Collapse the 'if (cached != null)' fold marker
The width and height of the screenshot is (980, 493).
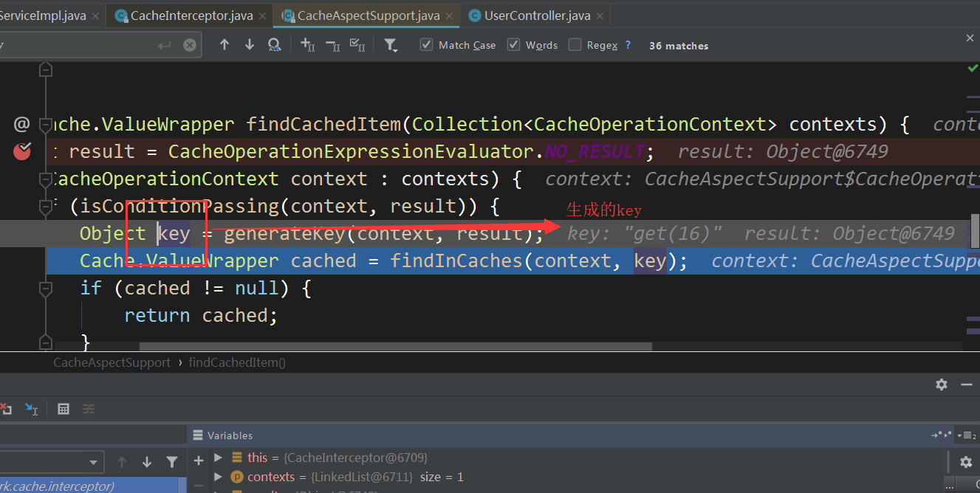click(46, 288)
